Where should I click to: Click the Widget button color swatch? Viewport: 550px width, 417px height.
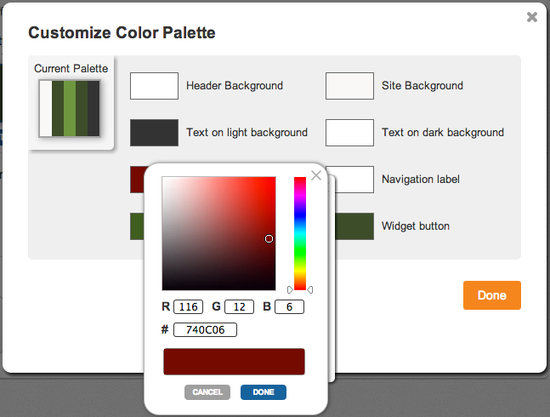coord(354,226)
